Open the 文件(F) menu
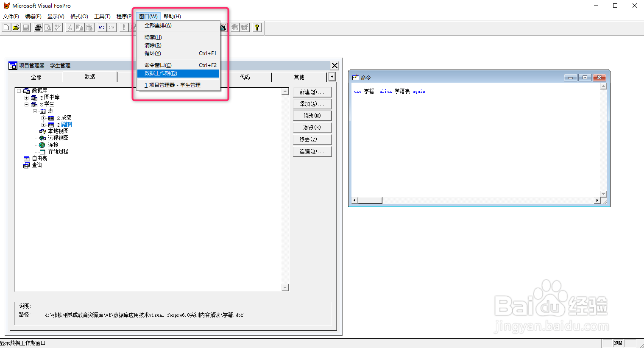 pos(11,17)
